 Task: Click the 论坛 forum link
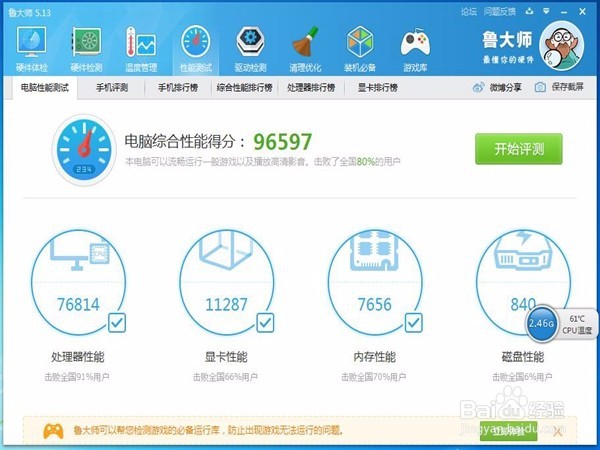click(469, 12)
